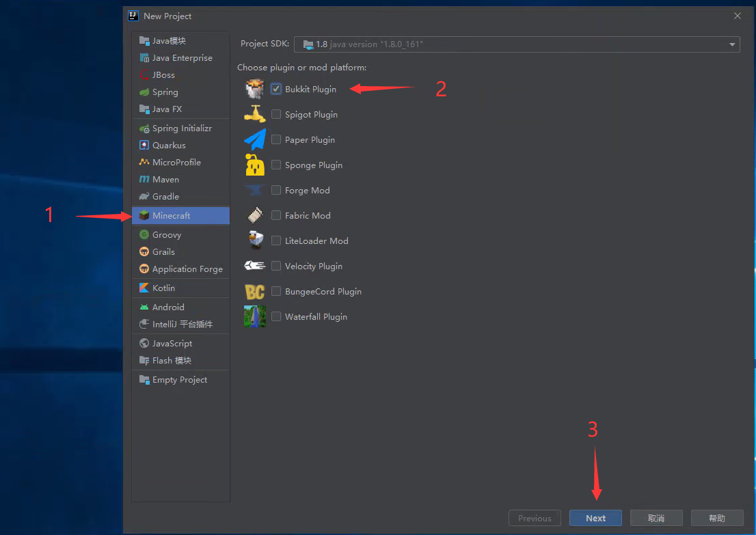Screen dimensions: 756x535
Task: Click the Spigot Plugin faucet icon
Action: tap(255, 114)
